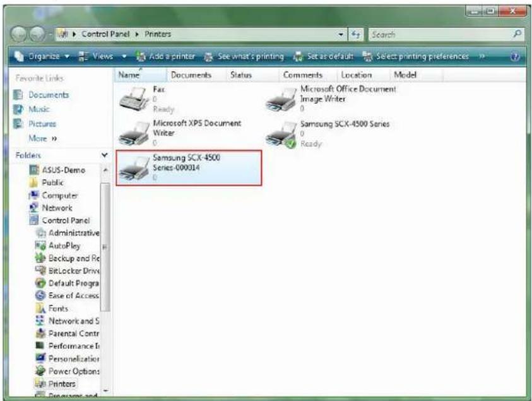Select default Samsung SCX-4500 Series printer icon

[x=281, y=135]
